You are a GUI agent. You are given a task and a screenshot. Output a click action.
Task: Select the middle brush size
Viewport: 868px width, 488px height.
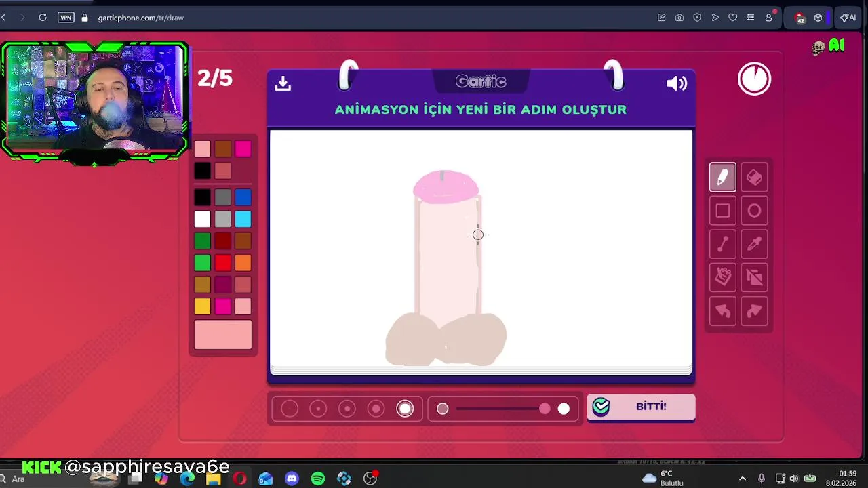click(347, 409)
